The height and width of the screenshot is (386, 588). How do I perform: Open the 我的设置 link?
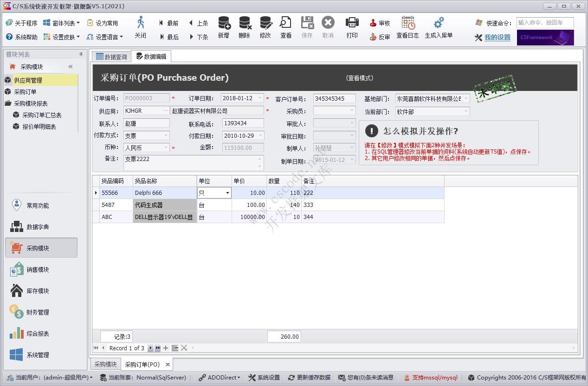tap(497, 38)
